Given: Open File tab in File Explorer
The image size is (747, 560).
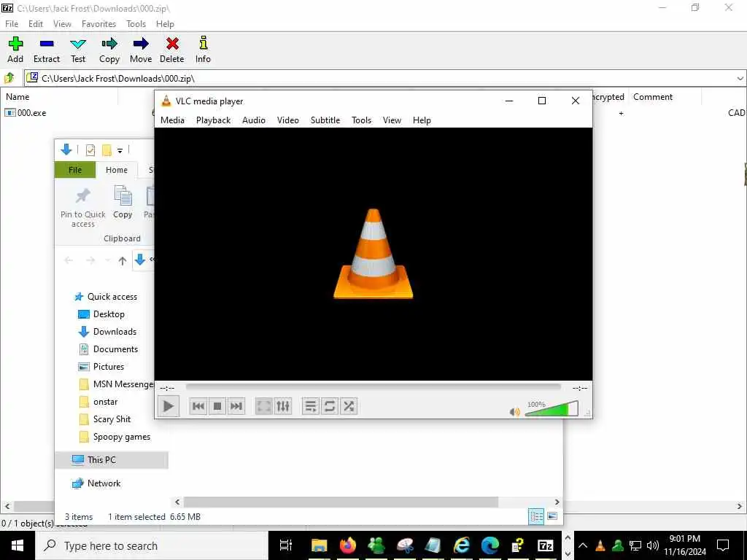Looking at the screenshot, I should 75,170.
